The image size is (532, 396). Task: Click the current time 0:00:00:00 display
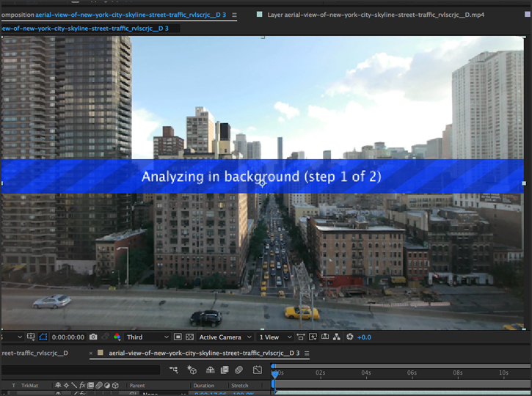pos(68,337)
